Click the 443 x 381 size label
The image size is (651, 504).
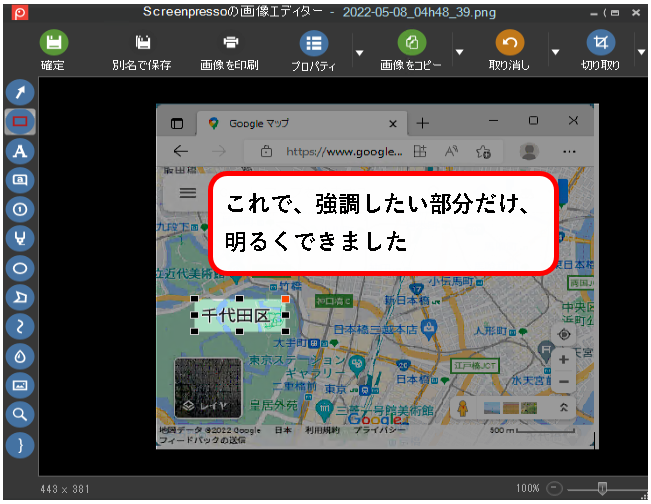pyautogui.click(x=65, y=489)
